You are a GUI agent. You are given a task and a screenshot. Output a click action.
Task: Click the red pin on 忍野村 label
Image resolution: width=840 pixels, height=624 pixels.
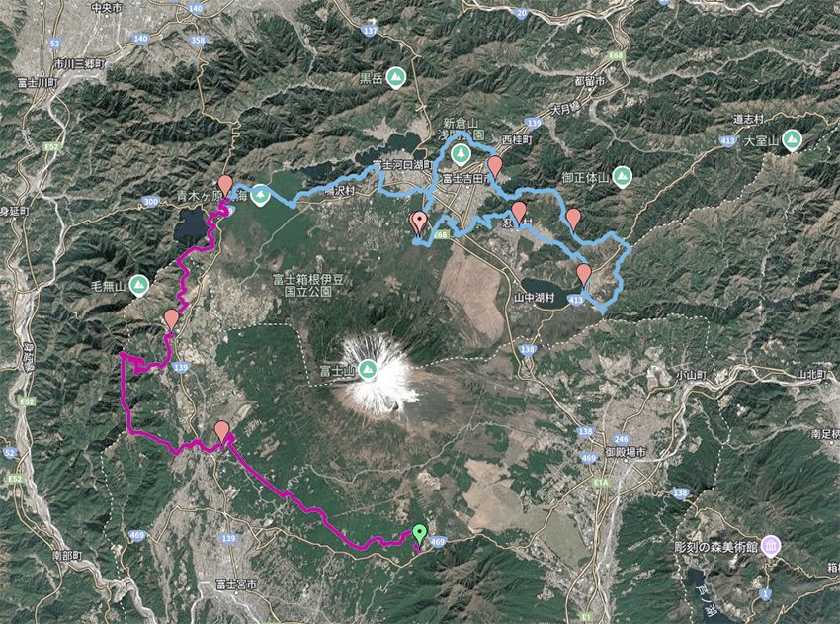[519, 213]
